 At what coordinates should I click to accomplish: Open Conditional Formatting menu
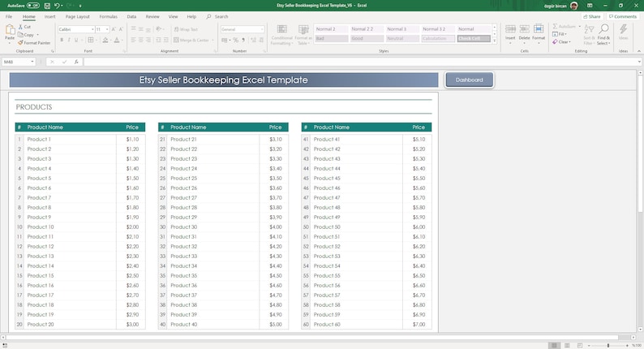281,35
